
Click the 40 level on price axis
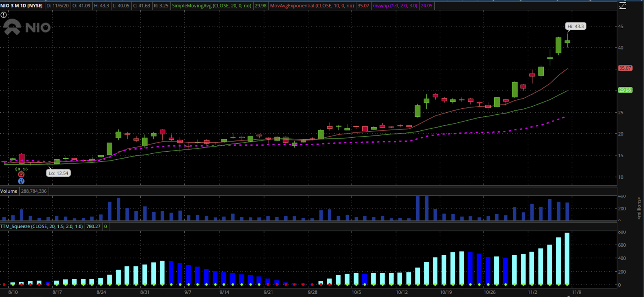point(621,47)
